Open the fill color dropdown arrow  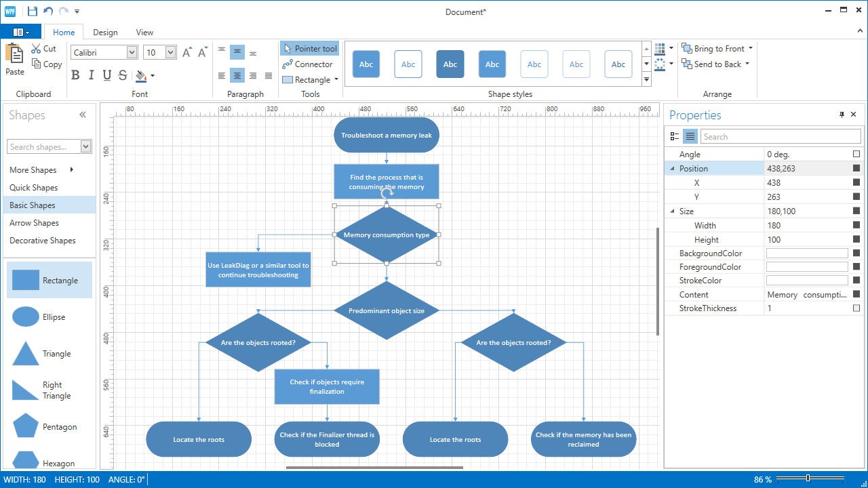153,75
